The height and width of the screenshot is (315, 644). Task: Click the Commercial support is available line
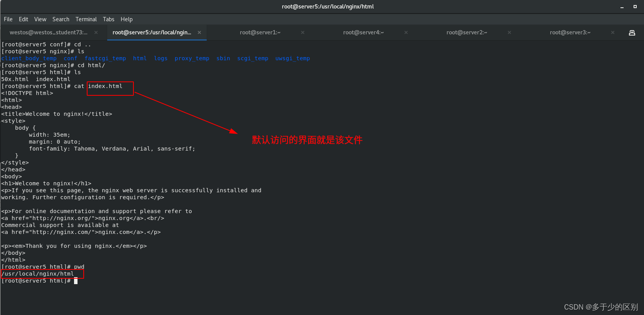[60, 225]
